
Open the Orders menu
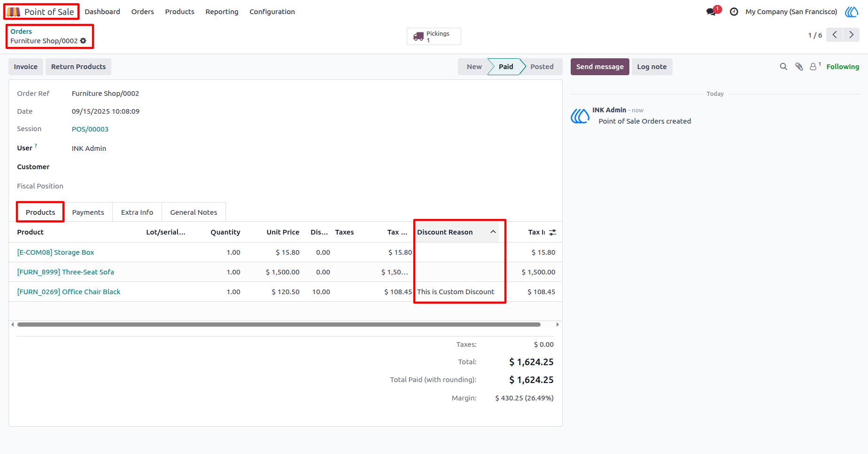click(x=143, y=12)
